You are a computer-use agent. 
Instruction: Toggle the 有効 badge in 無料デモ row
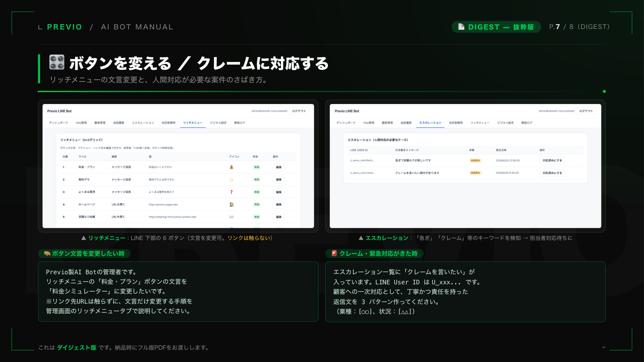[x=256, y=179]
